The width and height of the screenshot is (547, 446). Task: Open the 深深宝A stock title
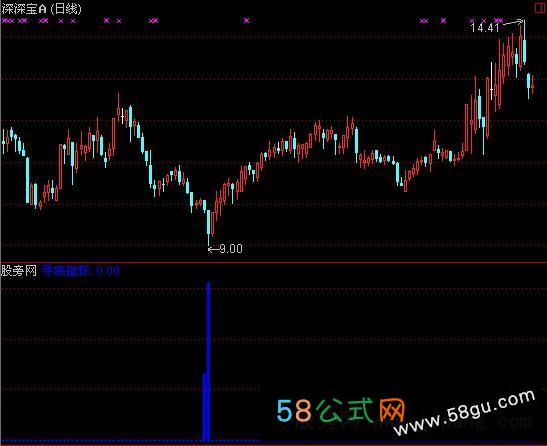click(24, 9)
